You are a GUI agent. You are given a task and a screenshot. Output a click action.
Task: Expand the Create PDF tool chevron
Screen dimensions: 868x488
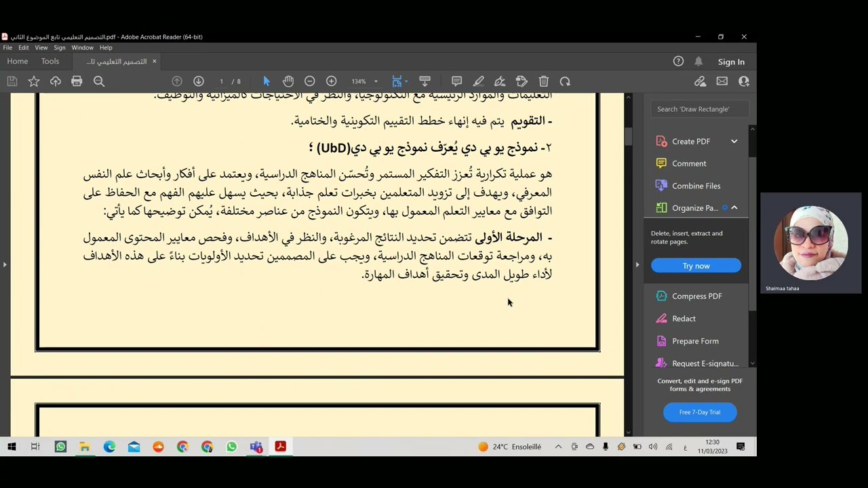point(734,141)
